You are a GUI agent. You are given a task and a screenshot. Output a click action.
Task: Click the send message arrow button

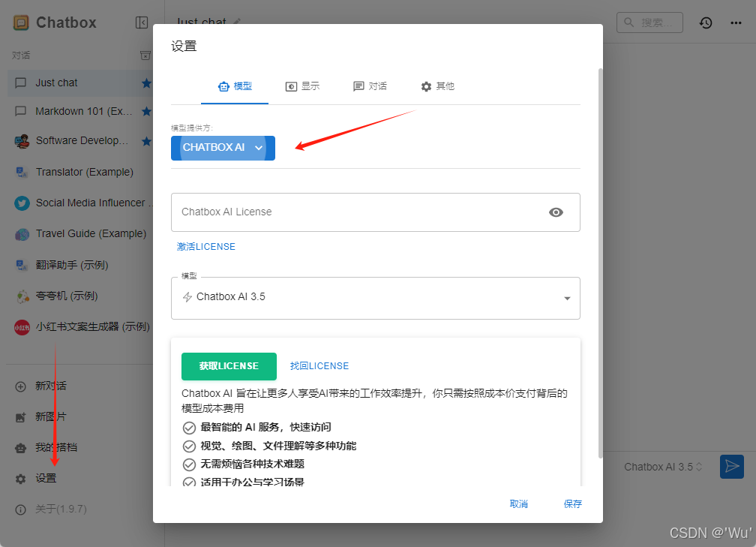pyautogui.click(x=732, y=467)
